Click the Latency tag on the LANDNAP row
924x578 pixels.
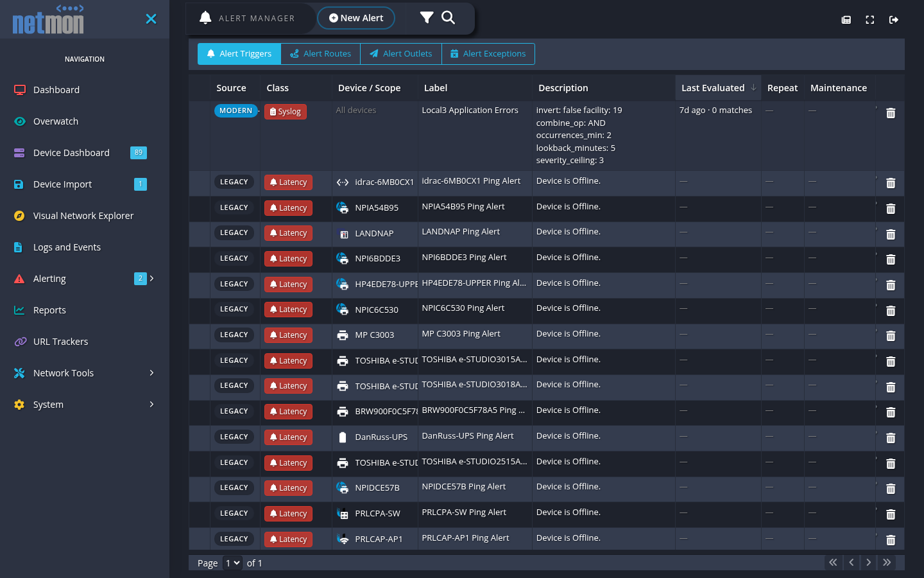point(288,233)
